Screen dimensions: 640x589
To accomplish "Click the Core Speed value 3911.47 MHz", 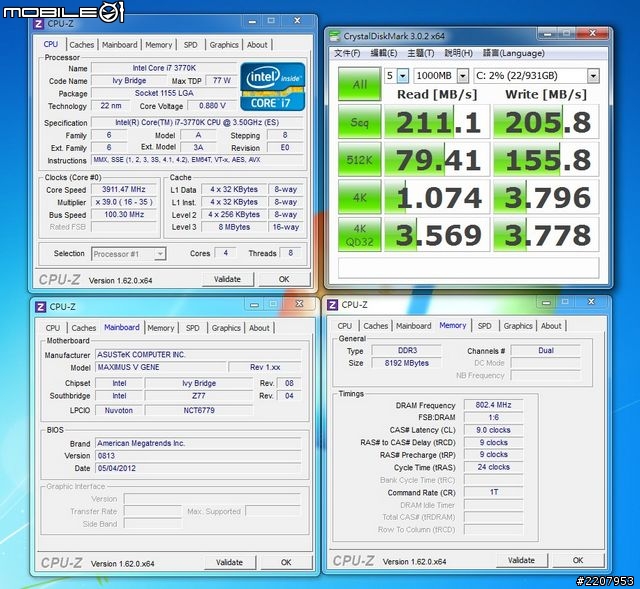I will [124, 189].
